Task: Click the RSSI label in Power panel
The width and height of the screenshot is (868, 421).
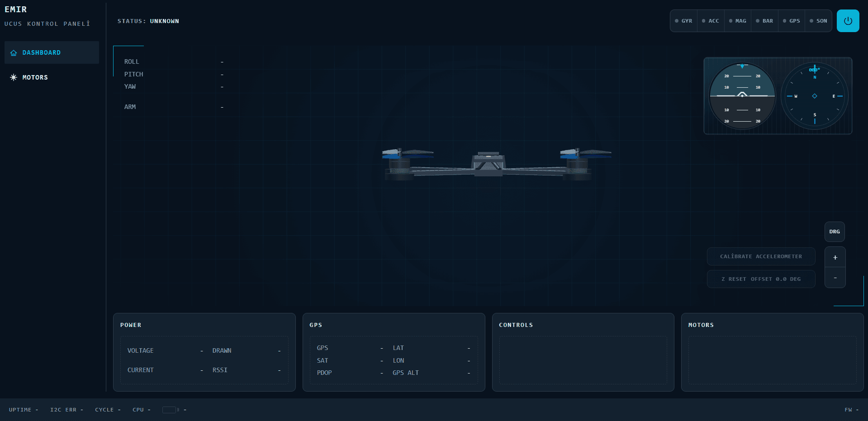Action: tap(220, 370)
